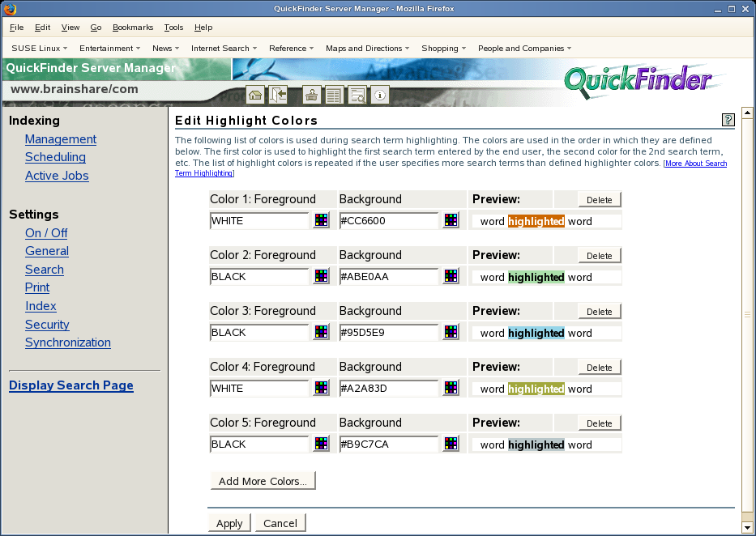Click the Cancel button

tap(280, 523)
